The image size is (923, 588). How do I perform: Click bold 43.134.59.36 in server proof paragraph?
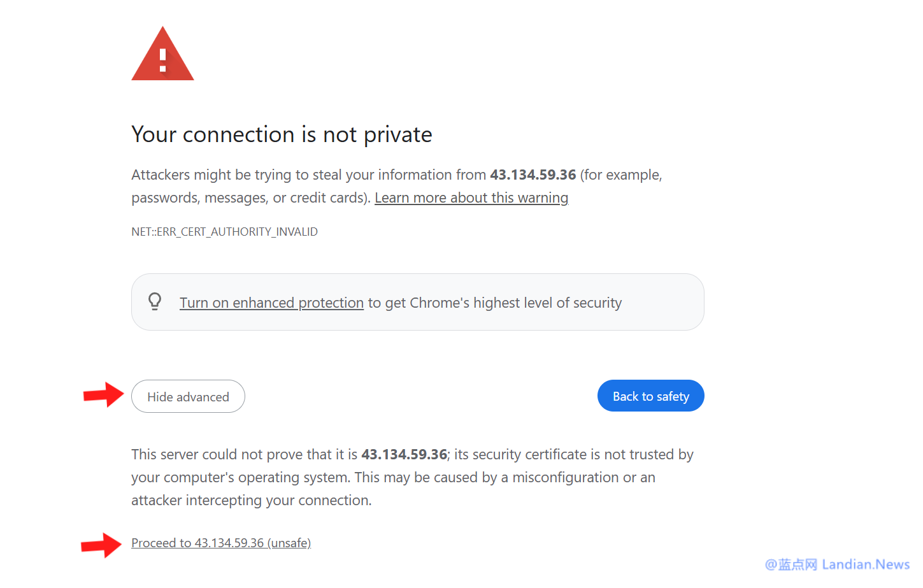coord(404,455)
